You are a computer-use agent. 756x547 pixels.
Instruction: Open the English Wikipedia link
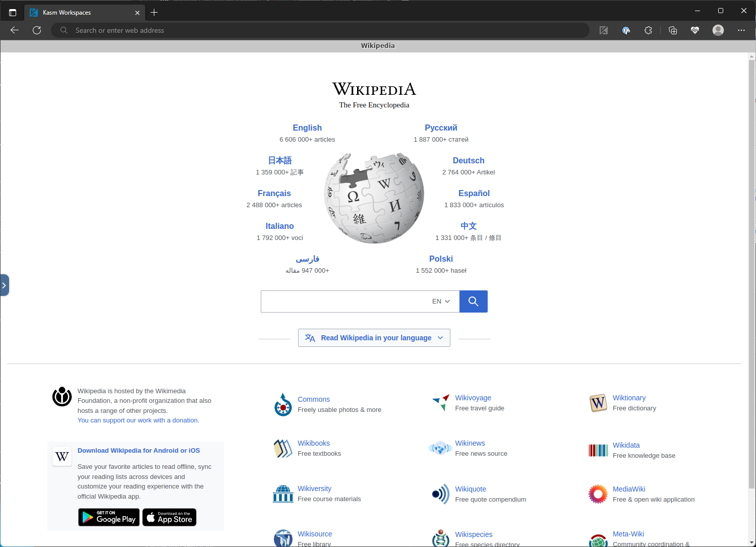[x=307, y=128]
